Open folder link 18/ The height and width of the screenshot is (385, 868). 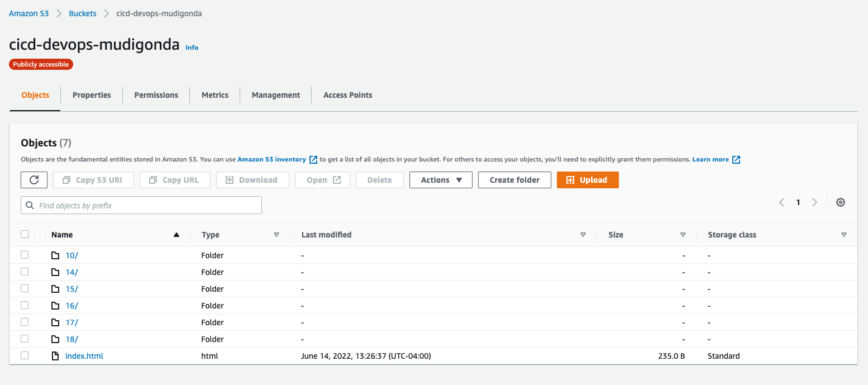(x=71, y=339)
